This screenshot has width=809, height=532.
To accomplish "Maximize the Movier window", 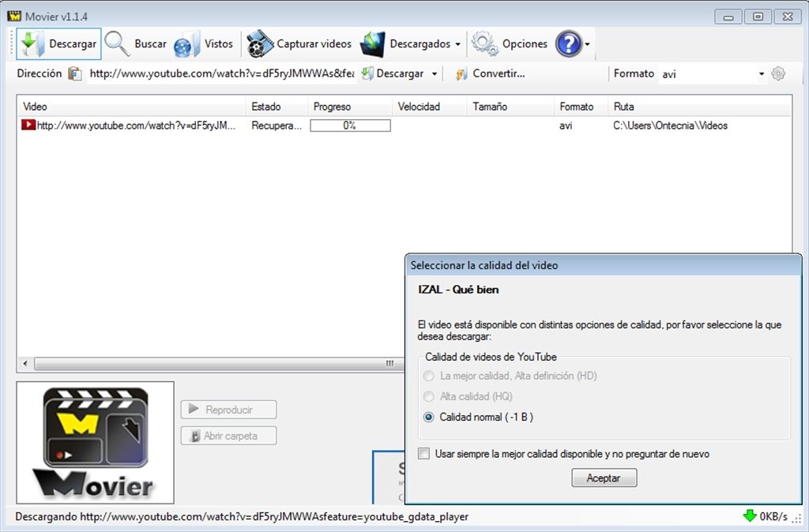I will pos(758,17).
